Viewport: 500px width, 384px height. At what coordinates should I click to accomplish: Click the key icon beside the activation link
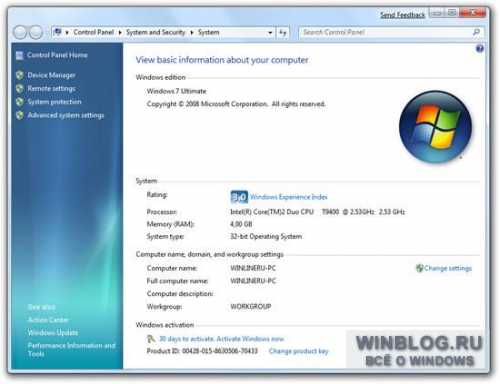point(151,339)
